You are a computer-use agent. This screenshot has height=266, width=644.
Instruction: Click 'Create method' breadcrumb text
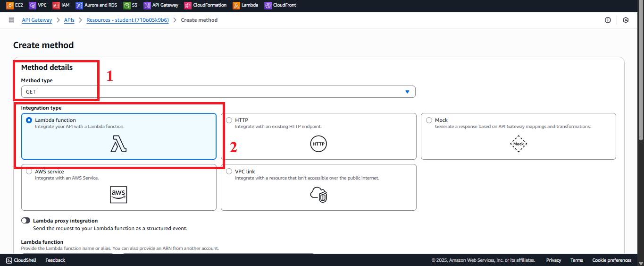click(199, 20)
